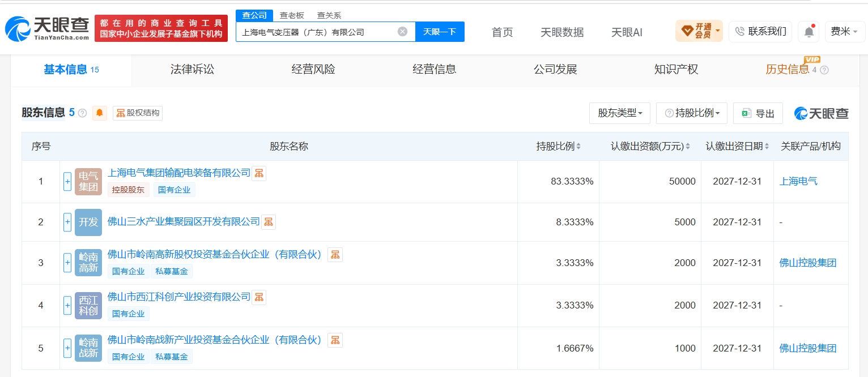Click the help question mark beside 股东信息 count
The height and width of the screenshot is (377, 868).
82,113
